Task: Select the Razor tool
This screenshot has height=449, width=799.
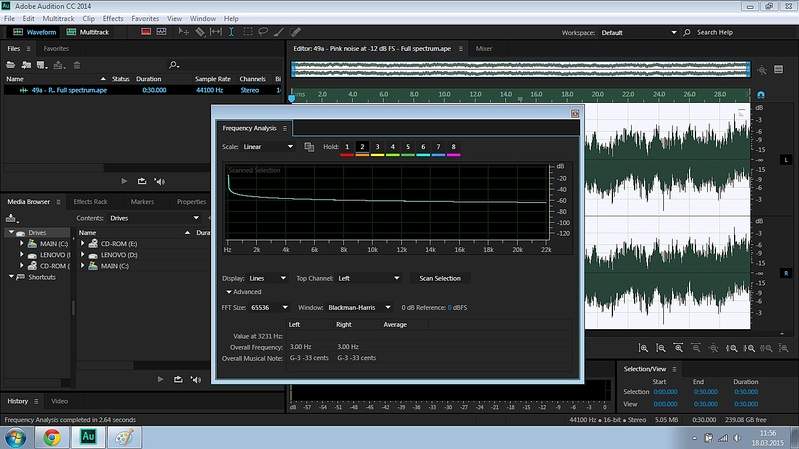Action: (x=200, y=32)
